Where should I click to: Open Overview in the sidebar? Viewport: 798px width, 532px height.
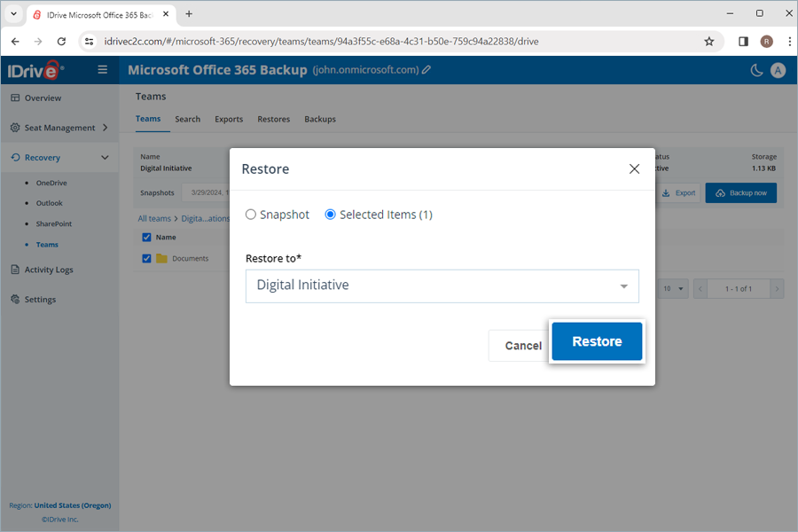pos(43,98)
